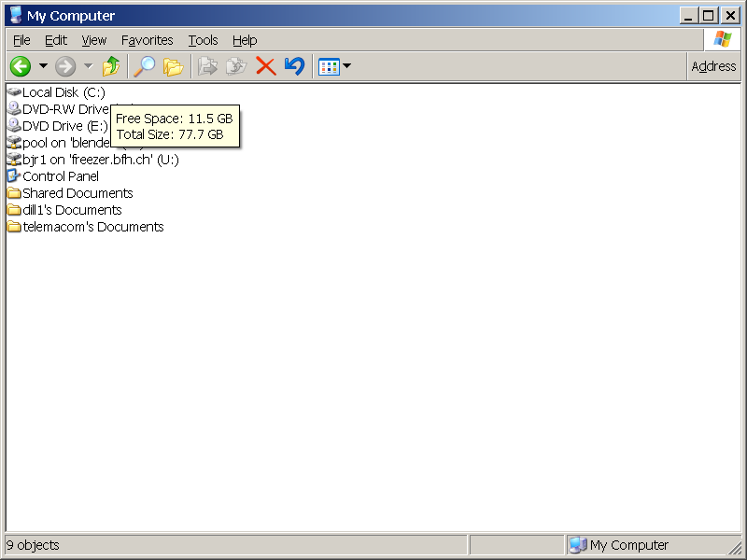Screen dimensions: 747x560
Task: Click the grayed Forward arrow button
Action: click(x=65, y=66)
